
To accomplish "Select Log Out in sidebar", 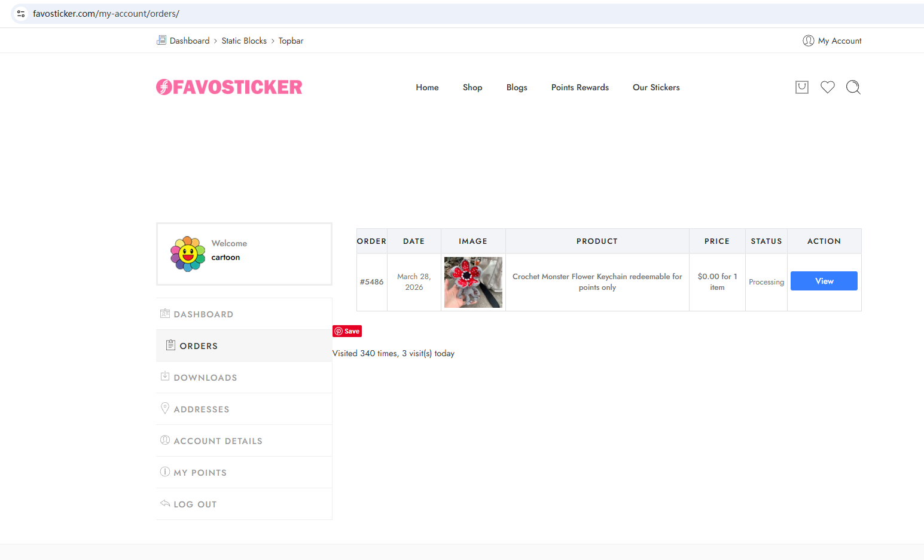I will tap(195, 504).
